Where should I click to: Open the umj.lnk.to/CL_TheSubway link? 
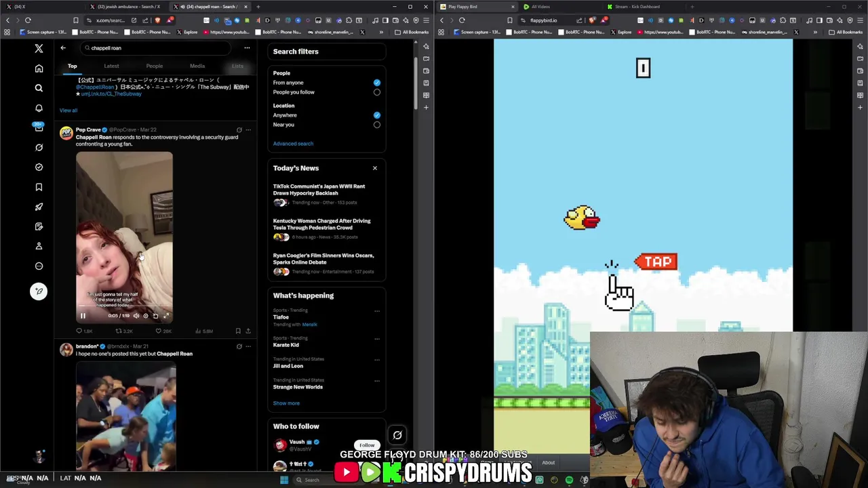(x=111, y=94)
